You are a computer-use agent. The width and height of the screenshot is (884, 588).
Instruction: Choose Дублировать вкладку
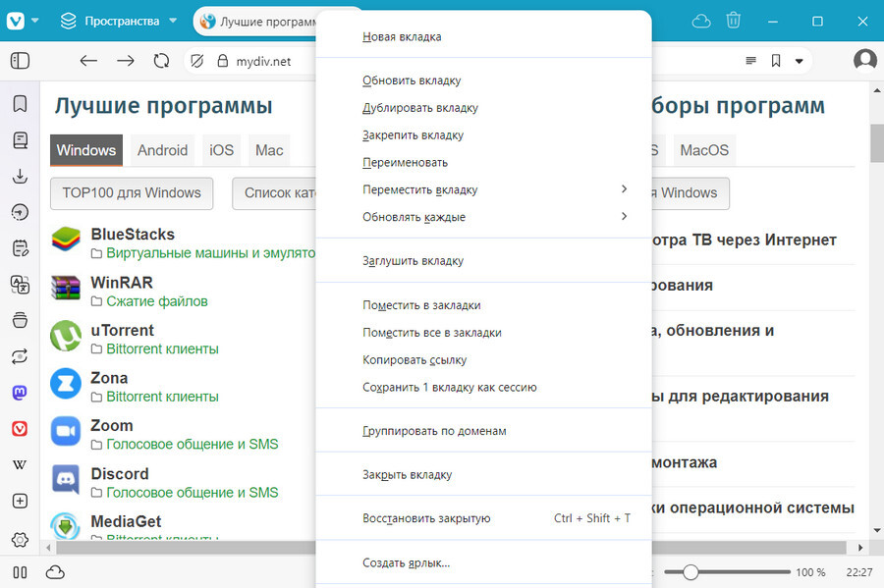(483, 108)
